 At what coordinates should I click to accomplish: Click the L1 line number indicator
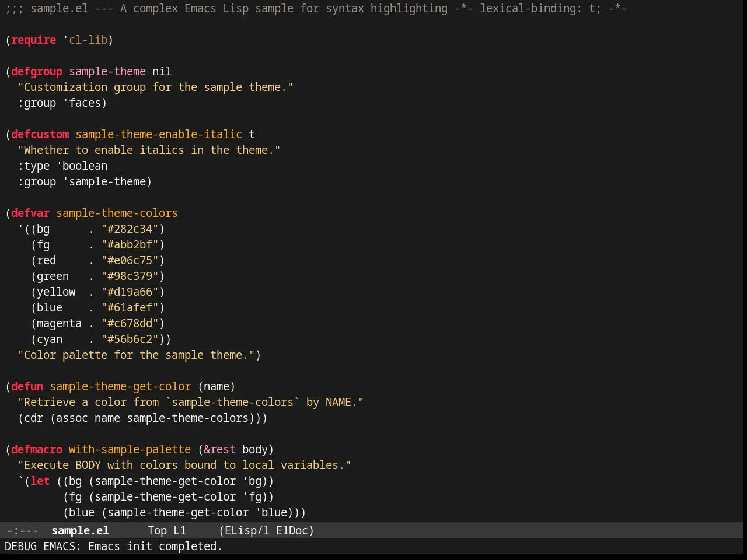point(180,530)
